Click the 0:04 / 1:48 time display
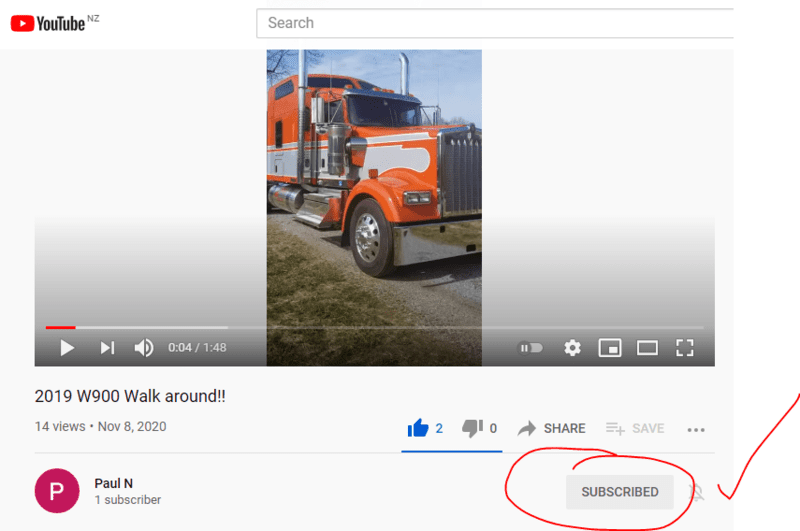The width and height of the screenshot is (800, 531). pyautogui.click(x=197, y=348)
